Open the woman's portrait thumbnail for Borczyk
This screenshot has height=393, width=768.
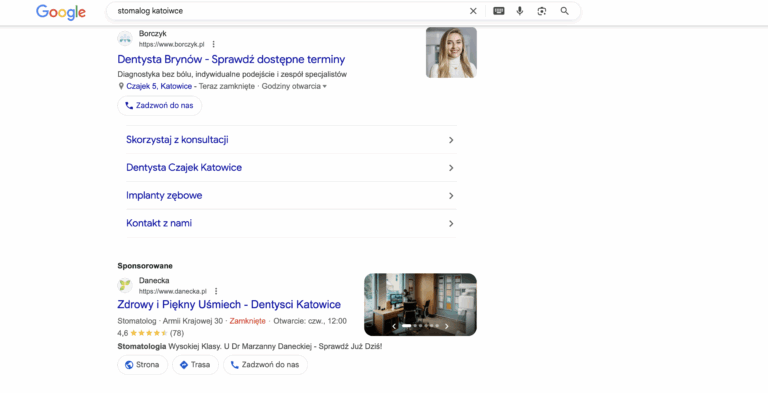(451, 52)
